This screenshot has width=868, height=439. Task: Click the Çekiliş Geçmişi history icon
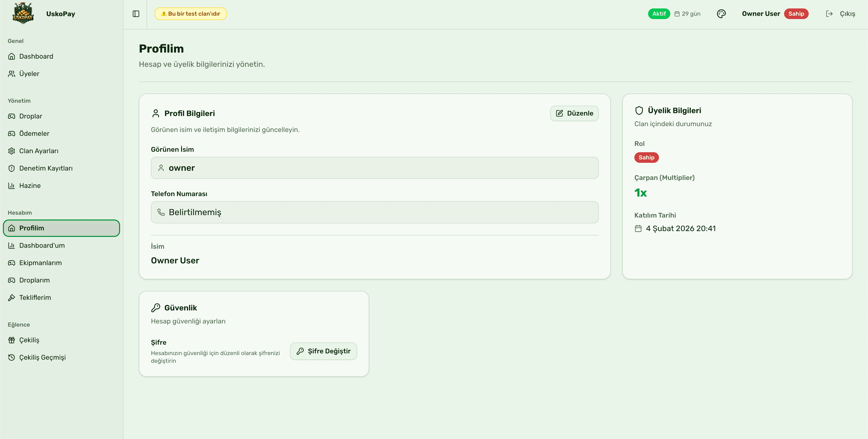click(12, 357)
